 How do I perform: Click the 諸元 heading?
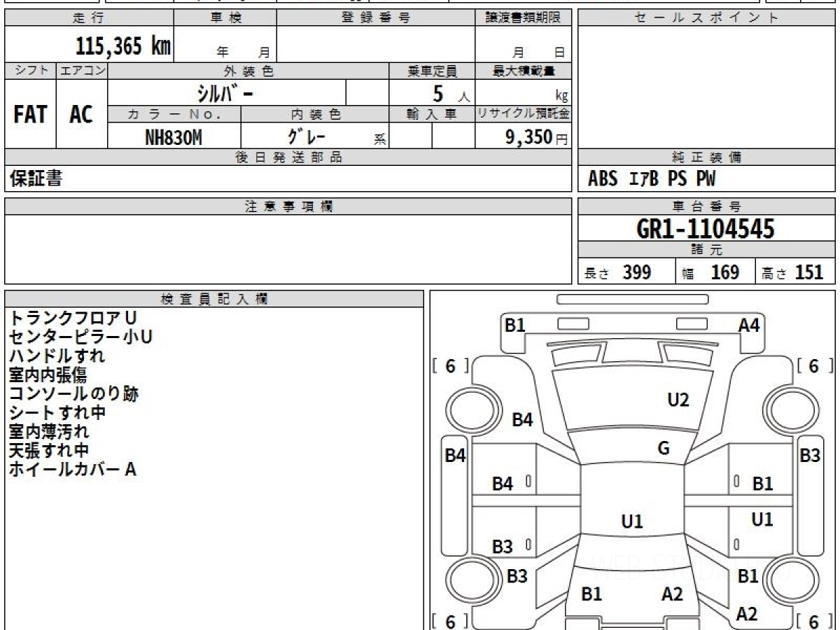pos(706,250)
